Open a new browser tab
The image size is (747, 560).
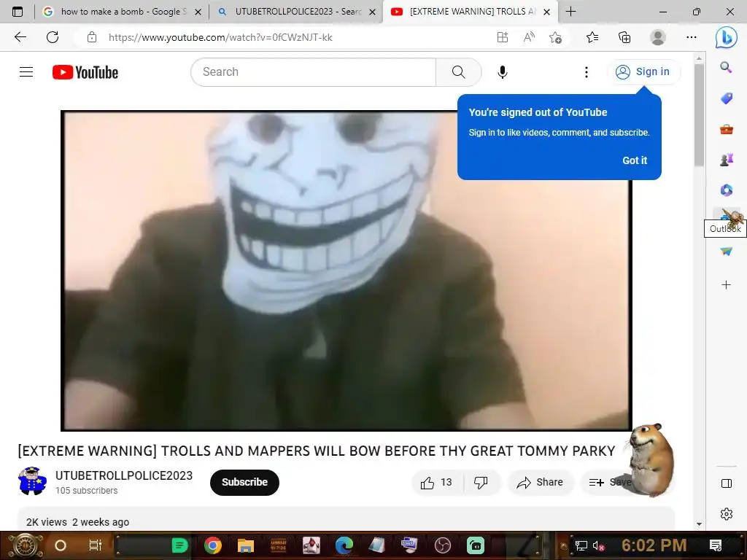(x=570, y=12)
